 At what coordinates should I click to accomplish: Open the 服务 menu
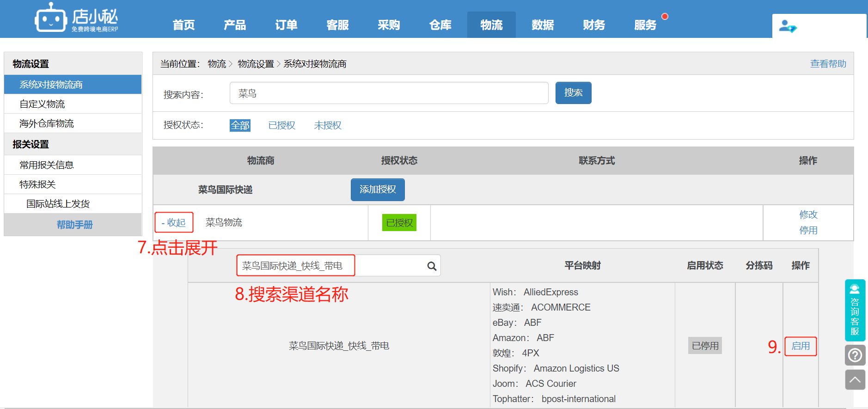[645, 25]
